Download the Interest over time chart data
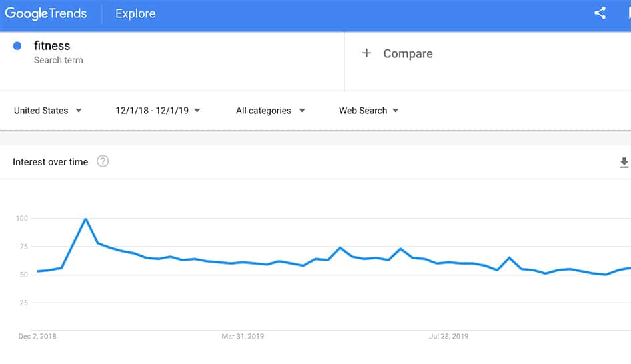This screenshot has width=631, height=364. pyautogui.click(x=624, y=162)
